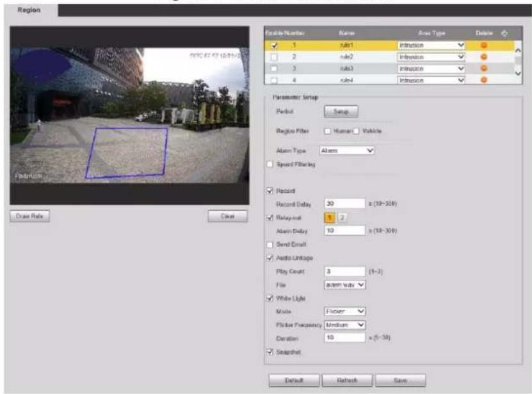Click the delete icon for rule2
Screen dimensions: 532x394
click(484, 57)
